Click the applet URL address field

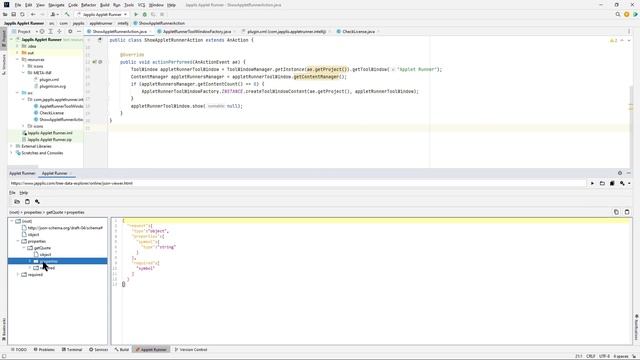[297, 183]
